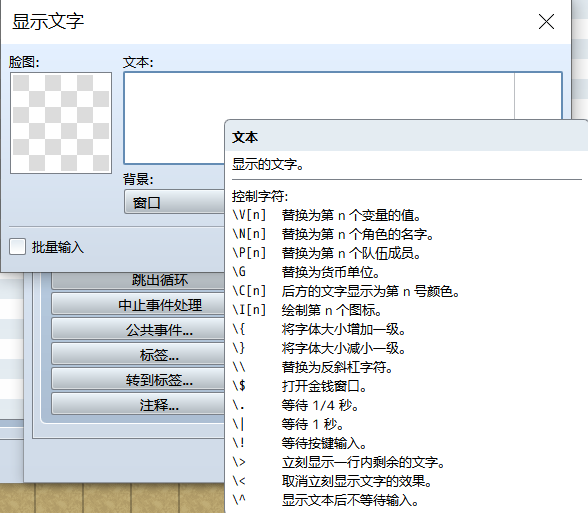Click the 文本: label above text box
588x513 pixels.
[138, 62]
